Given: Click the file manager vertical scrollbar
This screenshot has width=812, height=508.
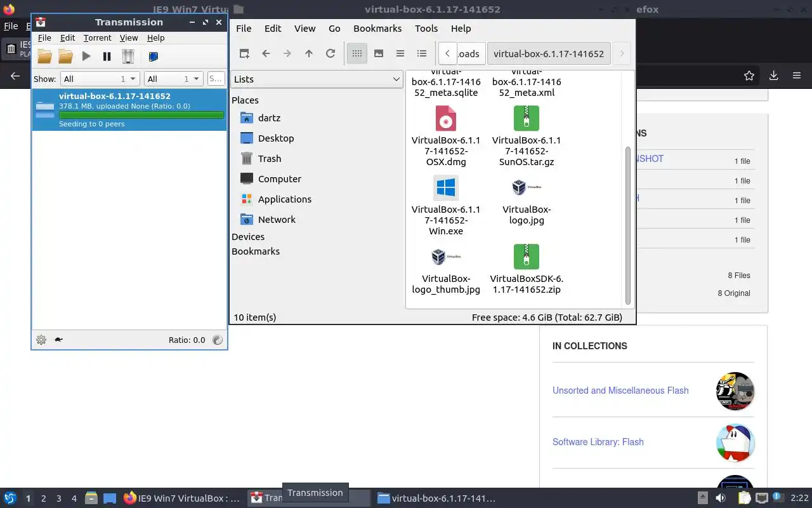Looking at the screenshot, I should (628, 225).
